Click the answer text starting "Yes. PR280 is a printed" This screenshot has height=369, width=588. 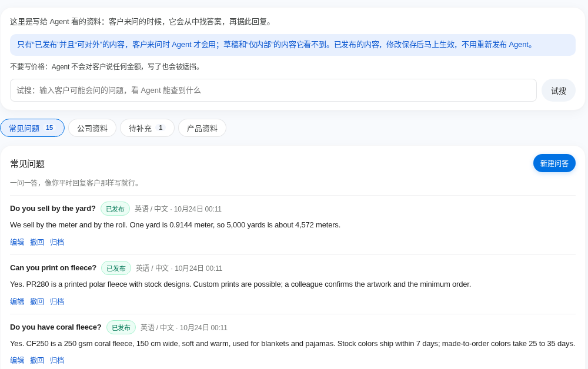click(x=240, y=284)
